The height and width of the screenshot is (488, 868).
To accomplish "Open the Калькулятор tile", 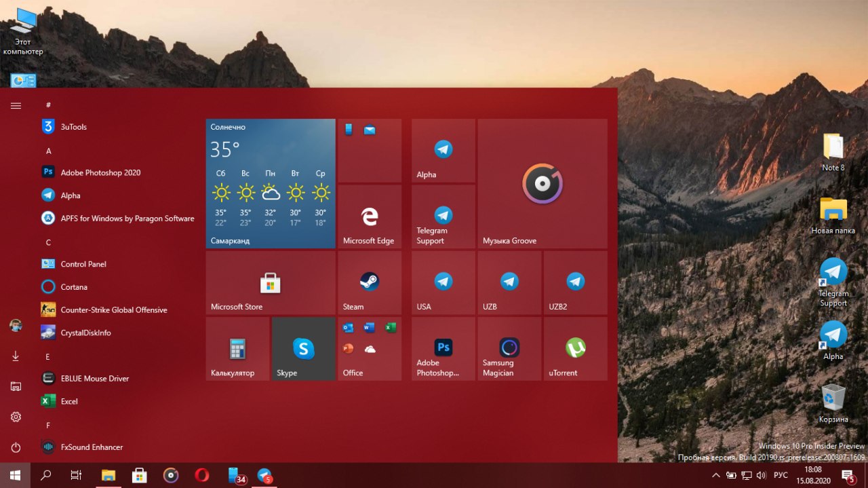I will pyautogui.click(x=237, y=349).
